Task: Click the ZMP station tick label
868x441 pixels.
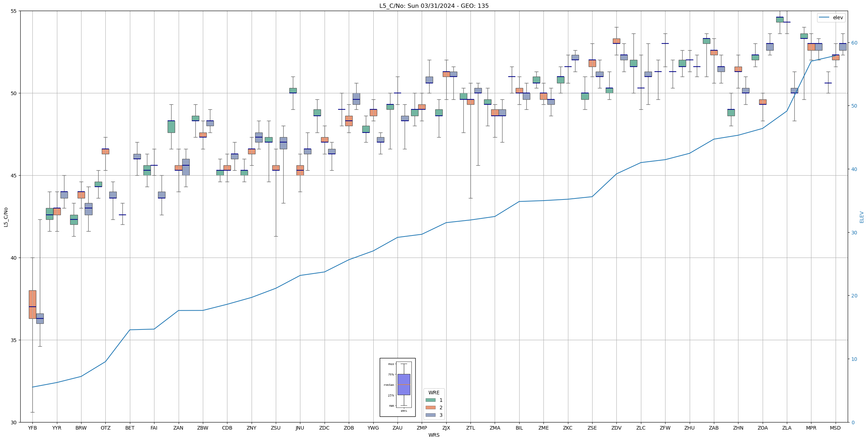Action: (x=422, y=428)
